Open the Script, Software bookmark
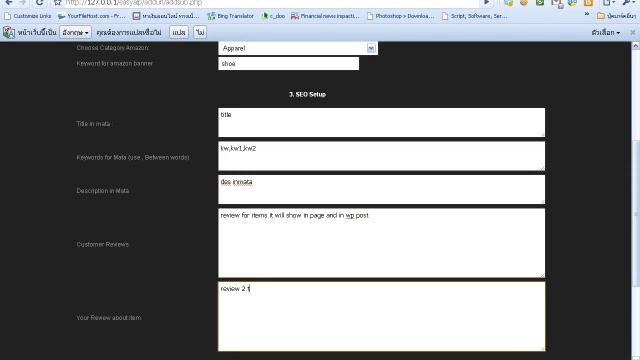 (x=475, y=16)
